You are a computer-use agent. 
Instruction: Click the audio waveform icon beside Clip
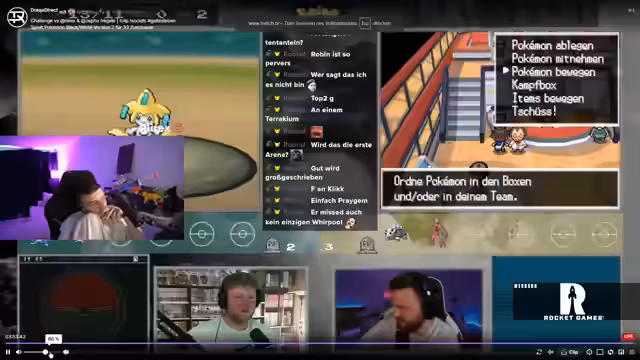551,352
